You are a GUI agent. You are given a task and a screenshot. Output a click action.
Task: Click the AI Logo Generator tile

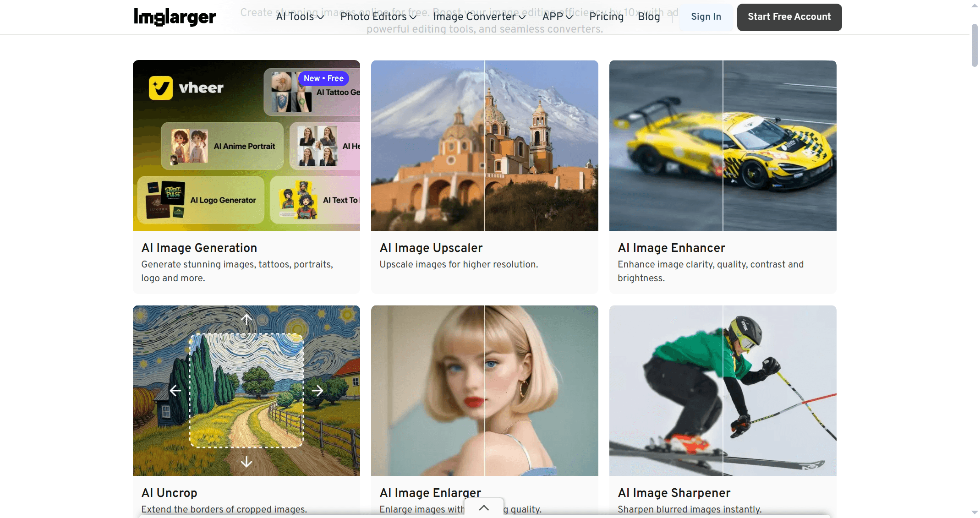pos(202,200)
